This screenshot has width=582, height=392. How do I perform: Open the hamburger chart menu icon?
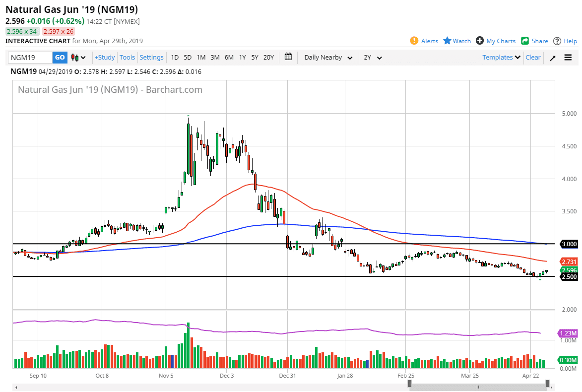coord(568,57)
